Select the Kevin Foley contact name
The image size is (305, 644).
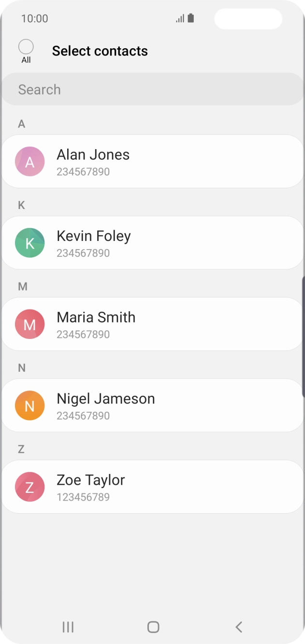(94, 236)
